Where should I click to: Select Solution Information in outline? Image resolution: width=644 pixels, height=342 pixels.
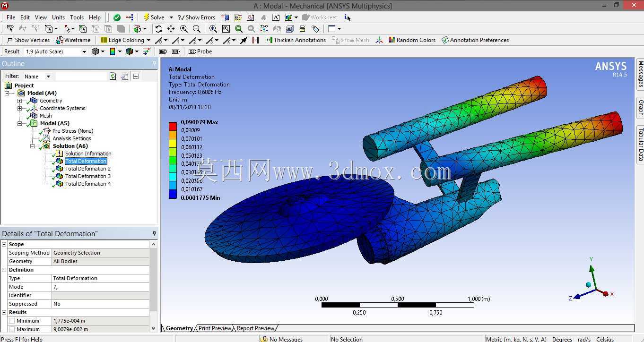click(88, 154)
